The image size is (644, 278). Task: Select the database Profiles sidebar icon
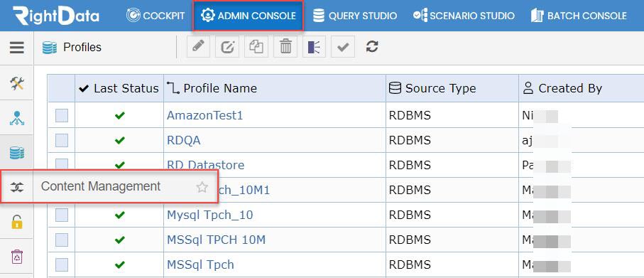[17, 153]
